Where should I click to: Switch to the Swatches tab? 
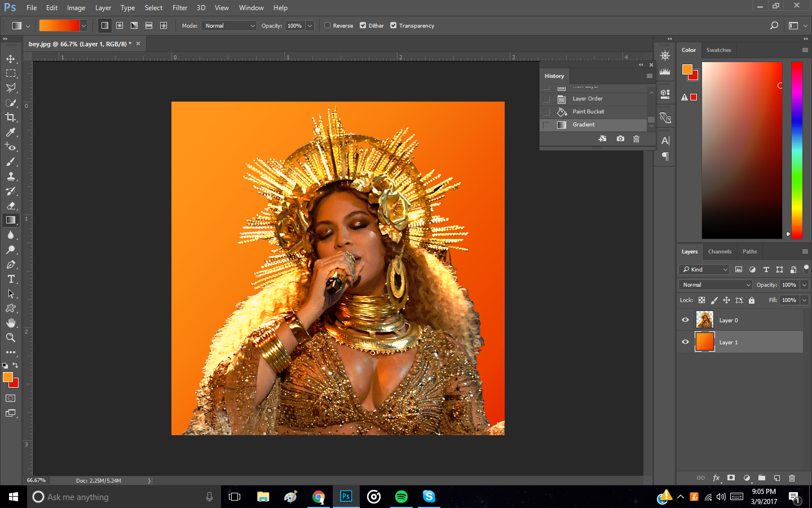pos(718,50)
